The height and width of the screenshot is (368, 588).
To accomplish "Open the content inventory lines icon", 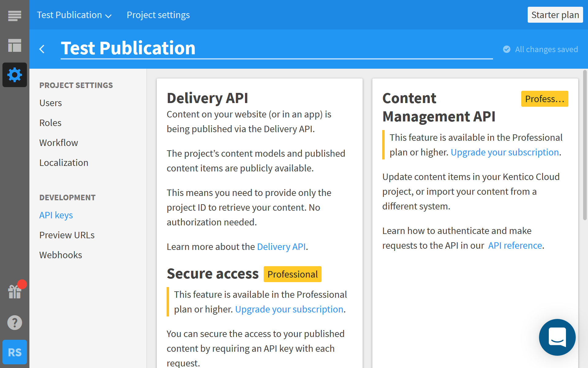I will pos(14,15).
